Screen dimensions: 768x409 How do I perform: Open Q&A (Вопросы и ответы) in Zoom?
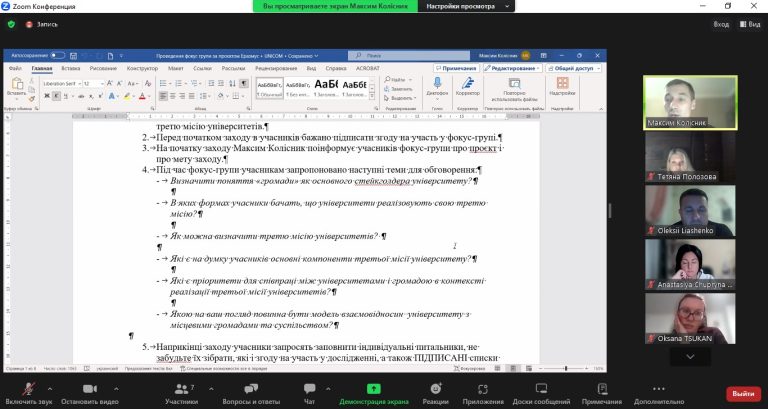click(x=251, y=393)
